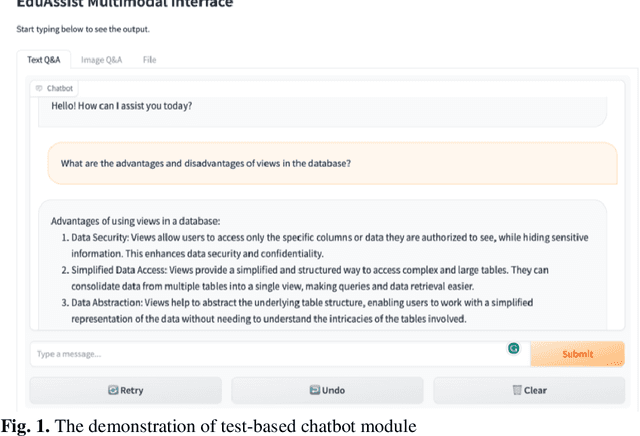Click the trash icon on the Clear button
Image resolution: width=640 pixels, height=436 pixels.
517,390
